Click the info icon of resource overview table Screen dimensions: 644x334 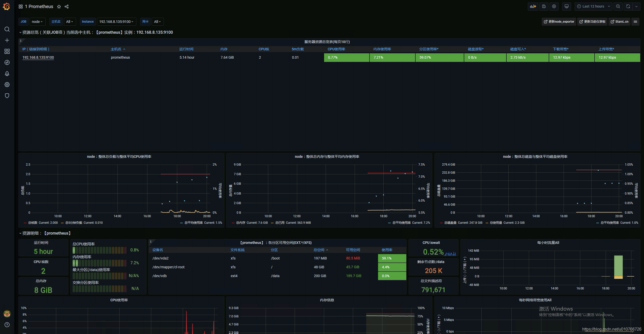[21, 41]
